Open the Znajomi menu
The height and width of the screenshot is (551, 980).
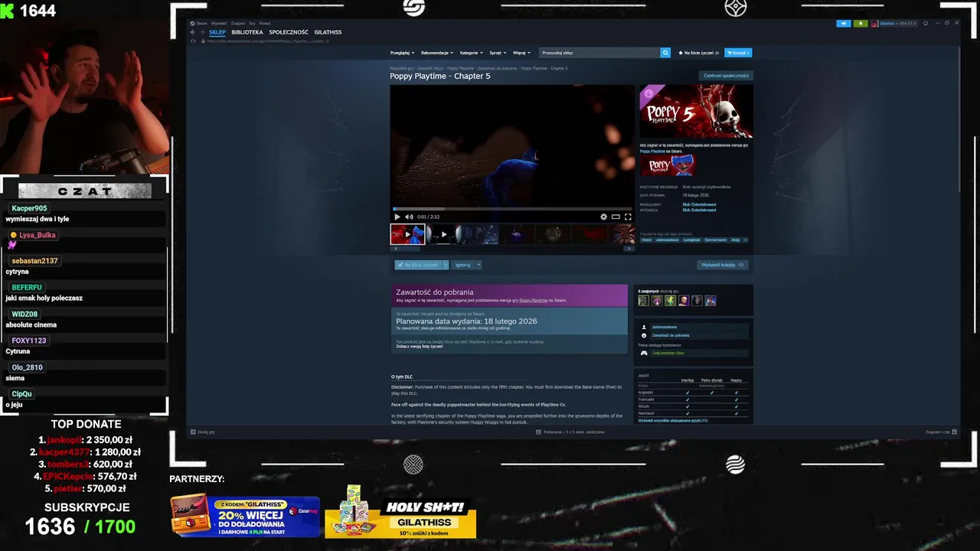click(238, 24)
